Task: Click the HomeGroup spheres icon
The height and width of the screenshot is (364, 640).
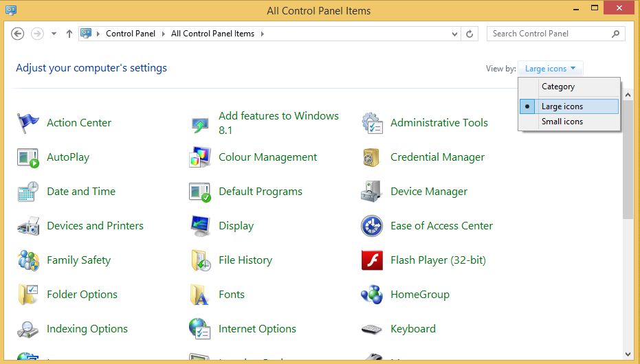Action: pos(372,295)
